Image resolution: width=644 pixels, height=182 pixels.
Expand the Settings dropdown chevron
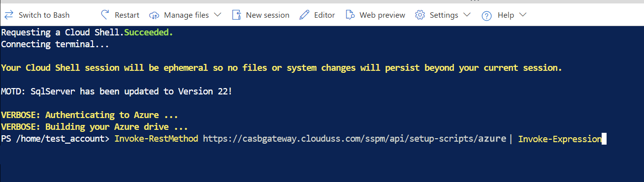tap(467, 15)
